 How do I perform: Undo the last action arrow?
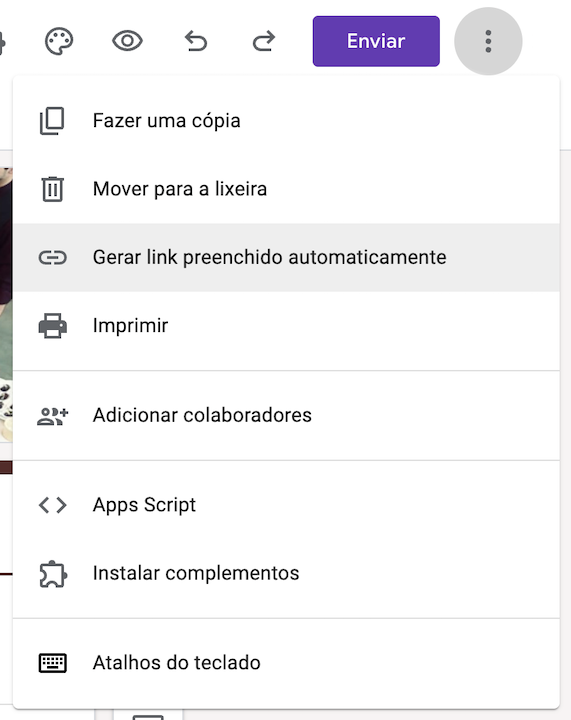(196, 41)
